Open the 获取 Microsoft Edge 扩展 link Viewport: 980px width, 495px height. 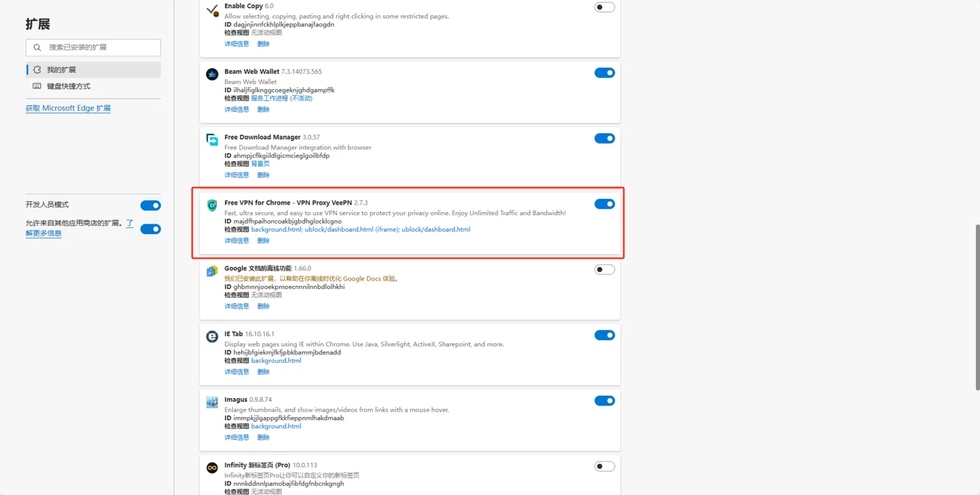tap(68, 108)
